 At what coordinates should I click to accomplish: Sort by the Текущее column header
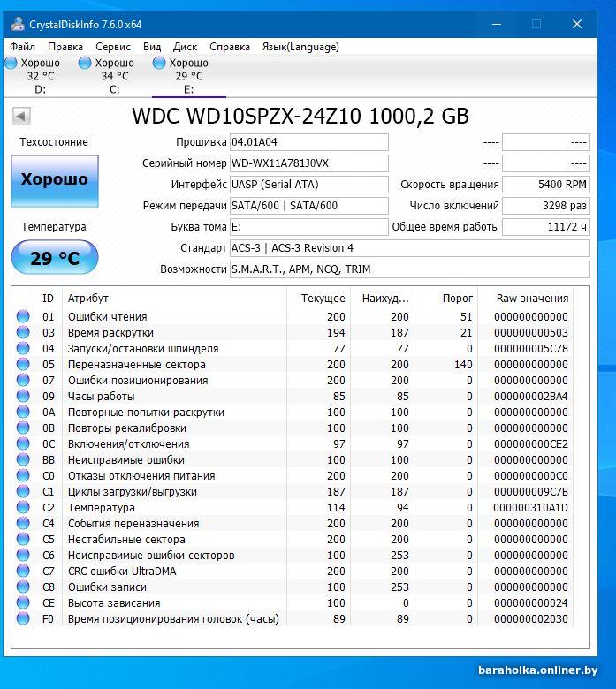click(319, 299)
